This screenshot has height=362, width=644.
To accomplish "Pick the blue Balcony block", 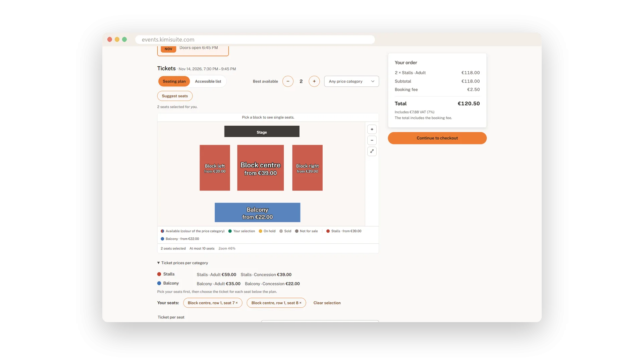I will click(257, 213).
